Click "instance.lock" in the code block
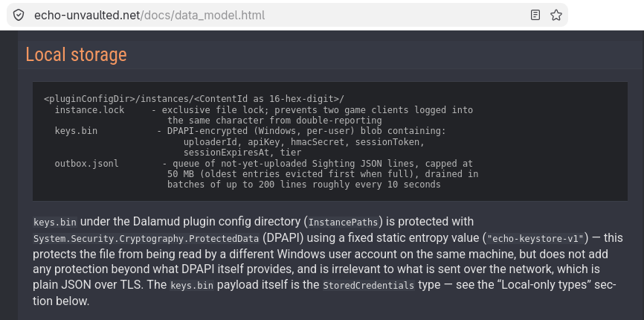The image size is (644, 320). click(x=89, y=109)
